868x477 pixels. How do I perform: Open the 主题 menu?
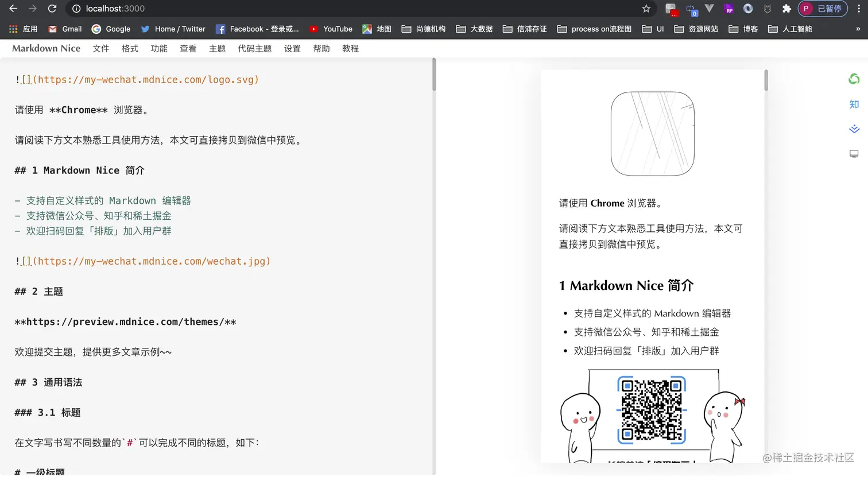[217, 49]
